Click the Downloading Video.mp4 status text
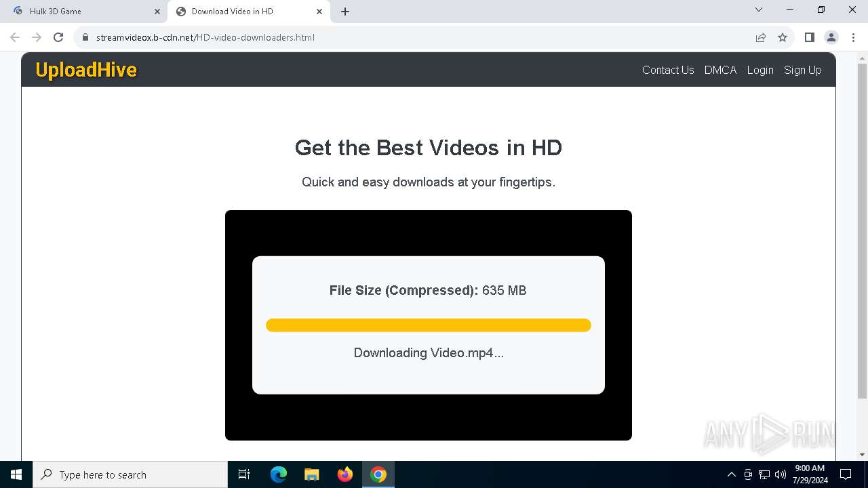 pyautogui.click(x=429, y=352)
